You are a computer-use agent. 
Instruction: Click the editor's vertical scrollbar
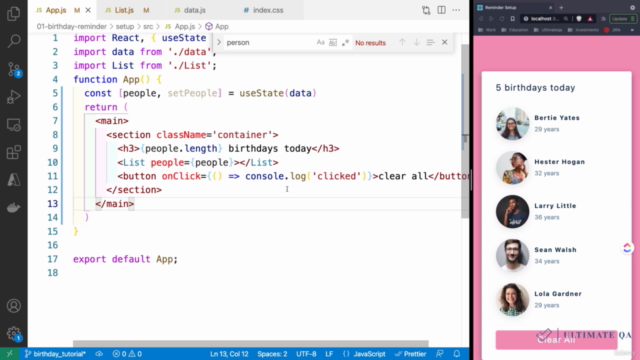465,131
